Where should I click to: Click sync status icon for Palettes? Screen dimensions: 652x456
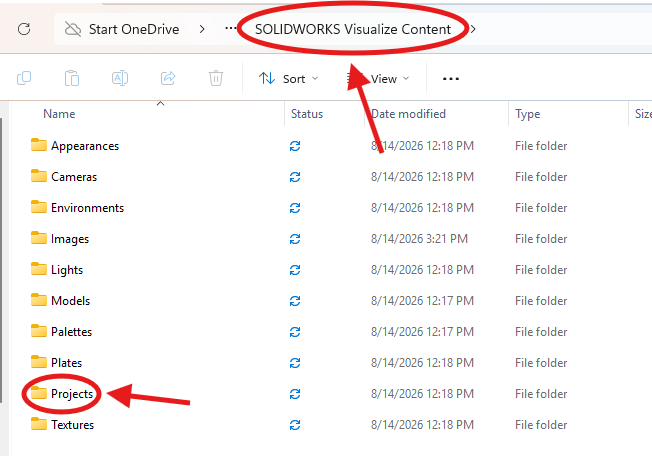coord(295,332)
